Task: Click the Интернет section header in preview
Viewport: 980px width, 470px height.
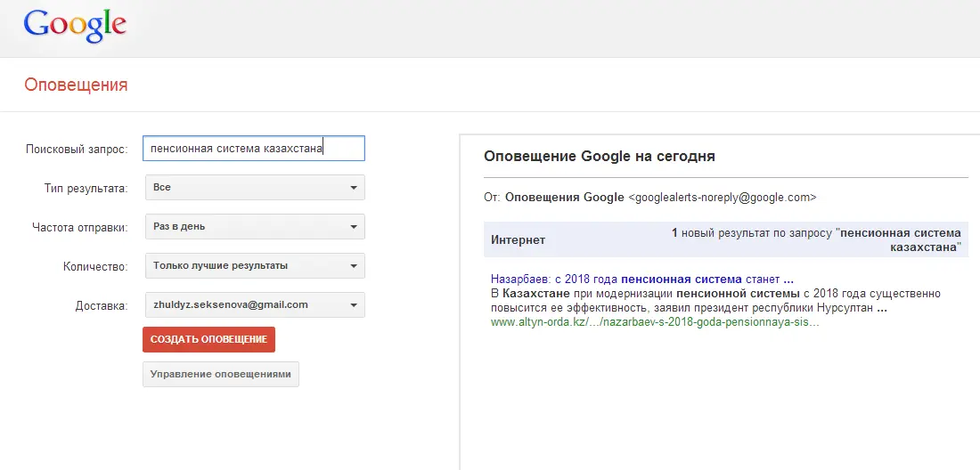Action: tap(519, 239)
